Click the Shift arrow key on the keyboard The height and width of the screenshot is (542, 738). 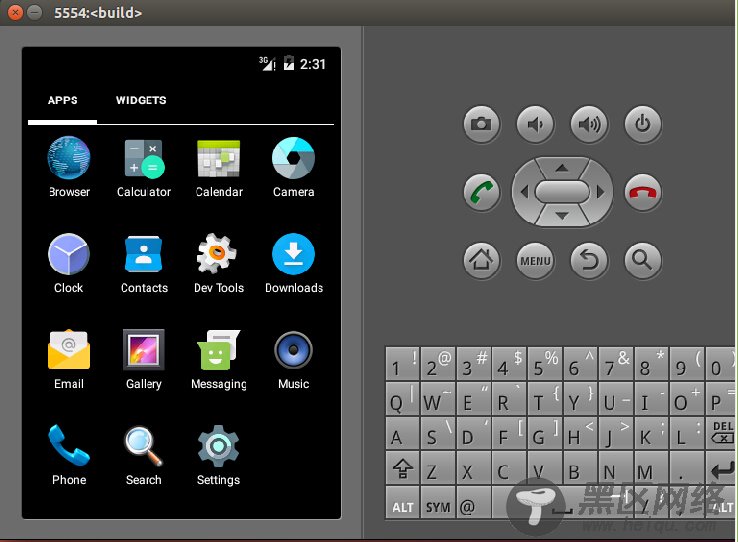coord(402,468)
